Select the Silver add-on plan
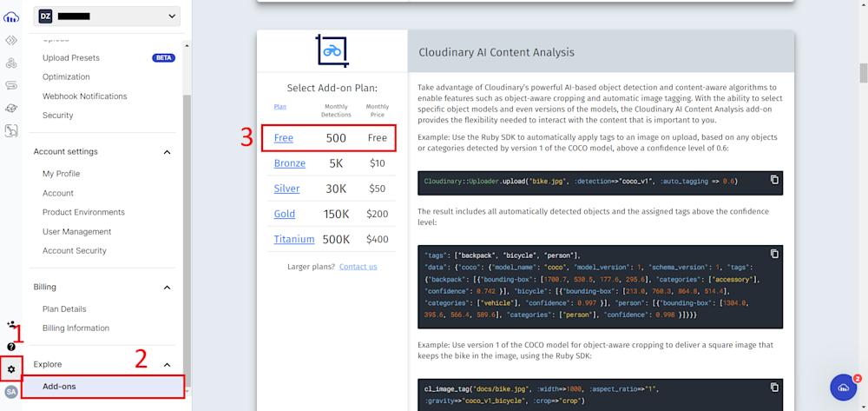The height and width of the screenshot is (411, 868). click(286, 189)
